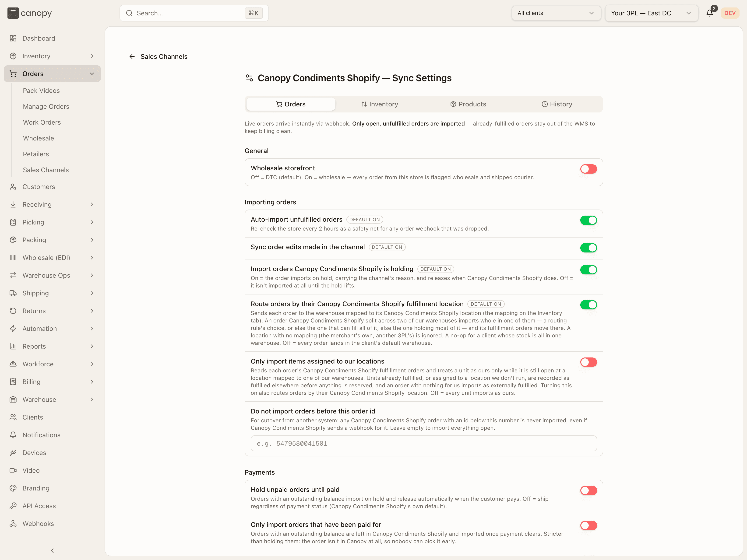Click the Reports bar-chart icon

click(x=13, y=346)
